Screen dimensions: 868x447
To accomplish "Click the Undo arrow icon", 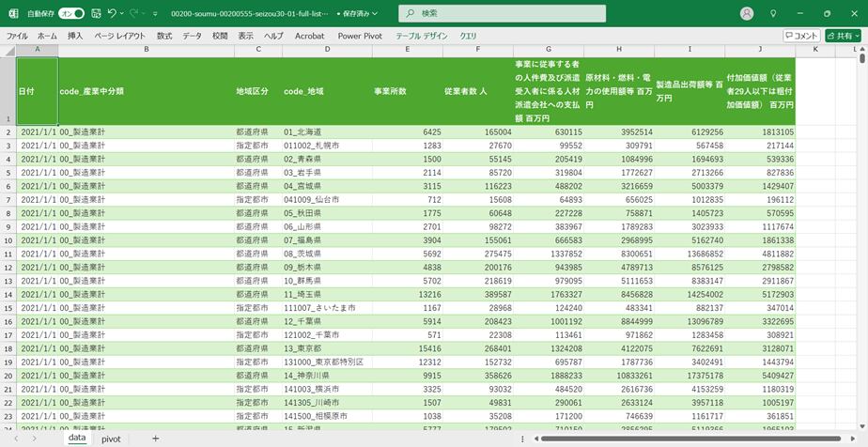I will (x=112, y=14).
